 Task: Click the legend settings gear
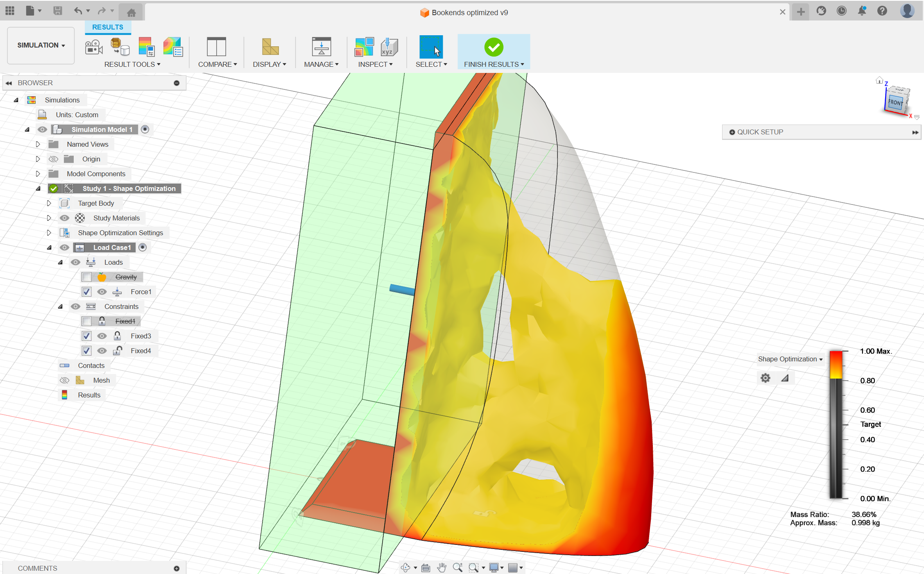[x=765, y=378]
